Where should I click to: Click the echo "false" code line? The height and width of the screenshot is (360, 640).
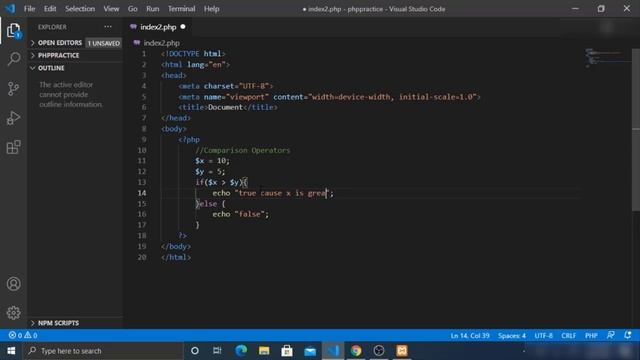tap(240, 214)
